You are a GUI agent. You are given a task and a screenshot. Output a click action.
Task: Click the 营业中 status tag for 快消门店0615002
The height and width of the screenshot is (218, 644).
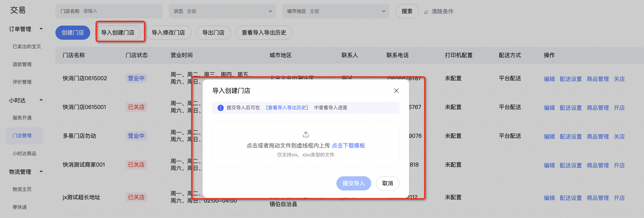(136, 78)
